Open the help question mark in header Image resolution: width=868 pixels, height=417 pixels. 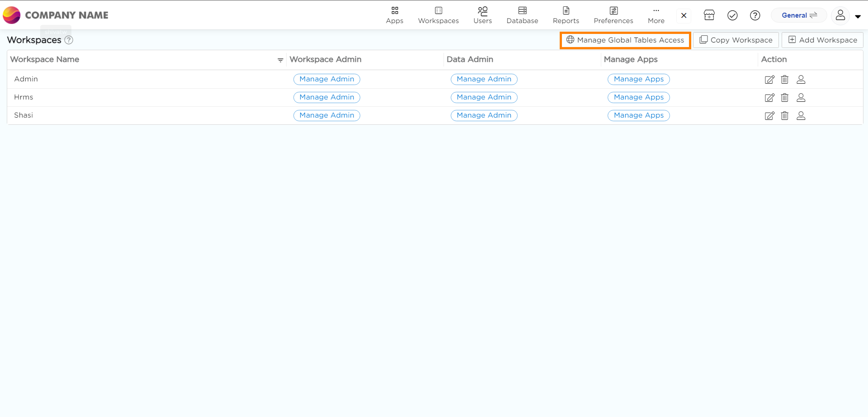[x=755, y=15]
